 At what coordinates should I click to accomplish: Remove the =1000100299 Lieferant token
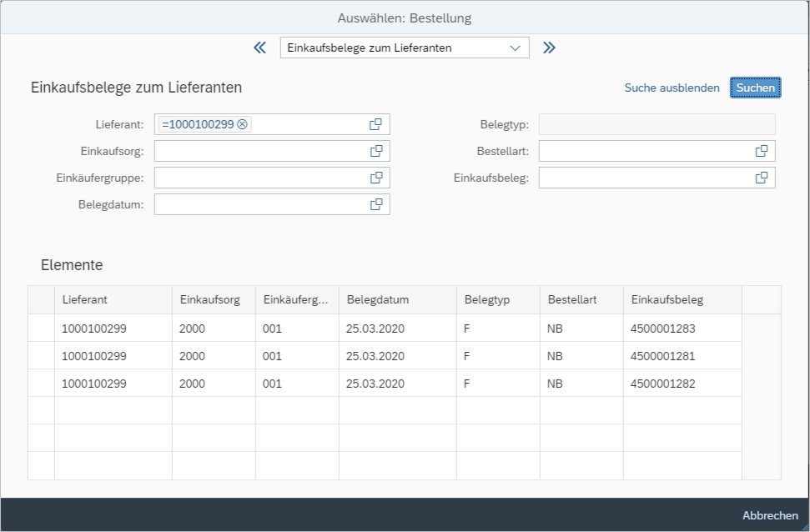click(x=242, y=124)
